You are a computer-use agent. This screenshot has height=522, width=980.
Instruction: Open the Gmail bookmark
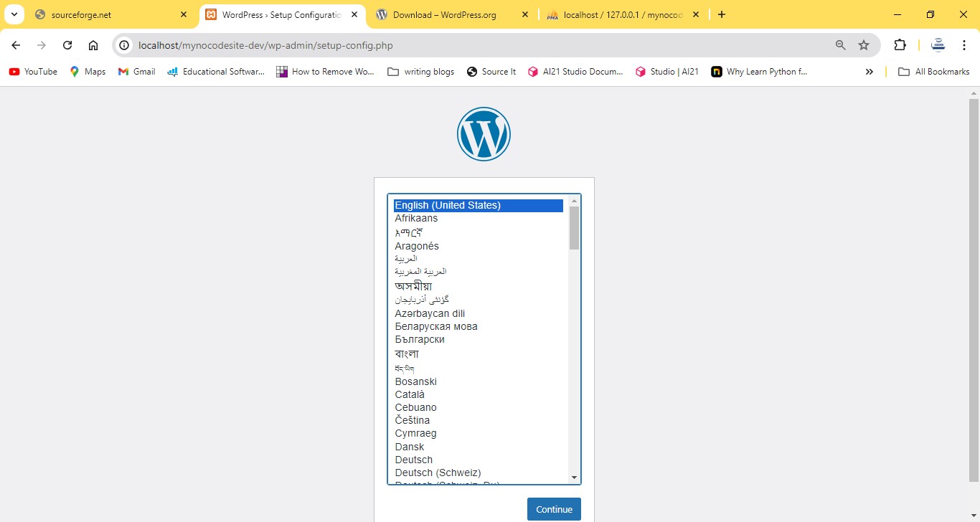click(x=136, y=72)
